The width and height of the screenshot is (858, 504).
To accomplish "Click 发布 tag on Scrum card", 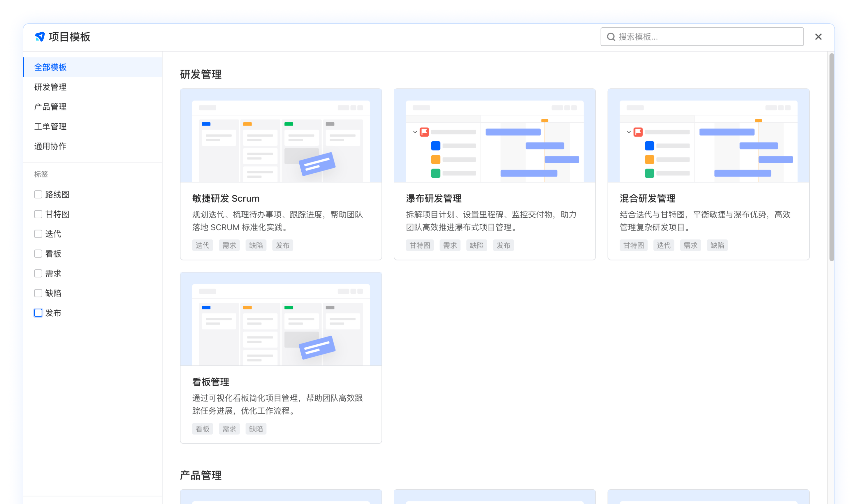I will click(x=283, y=245).
